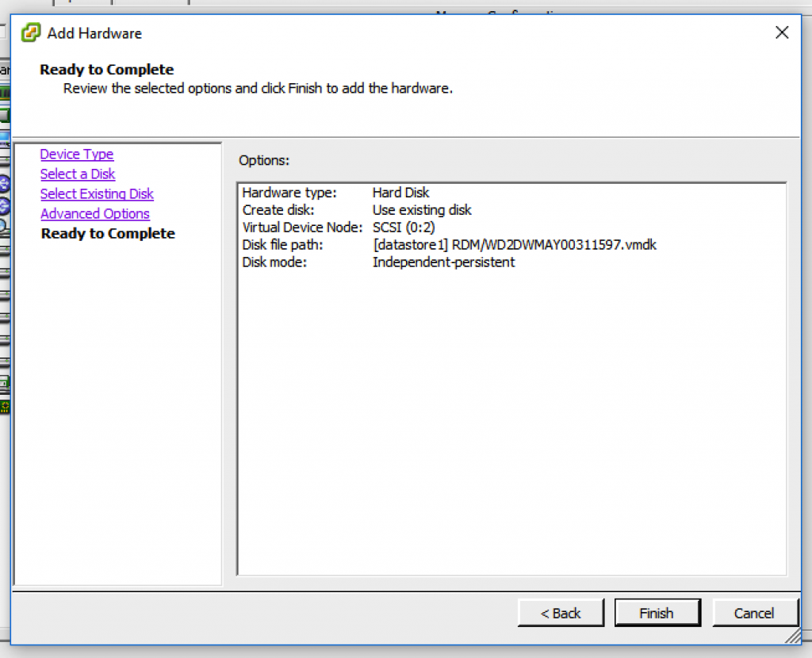Cancel the Add Hardware wizard
Viewport: 812px width, 658px height.
(755, 613)
